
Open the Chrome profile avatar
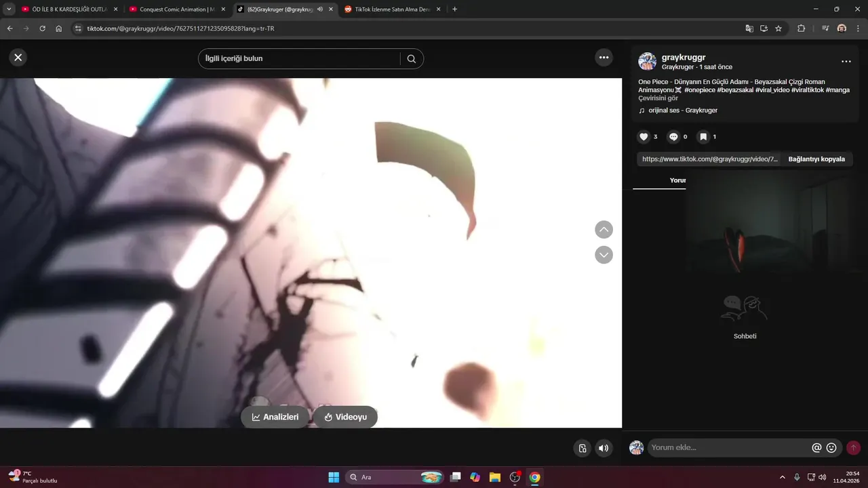coord(842,28)
